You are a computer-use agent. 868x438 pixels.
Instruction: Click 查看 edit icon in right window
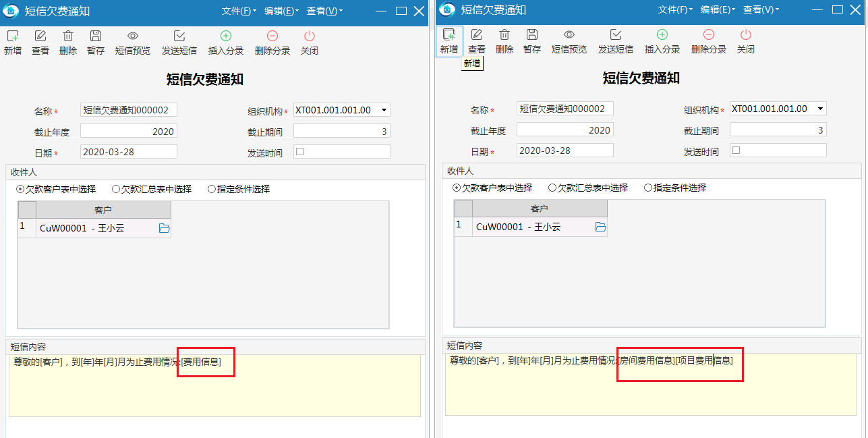[477, 34]
